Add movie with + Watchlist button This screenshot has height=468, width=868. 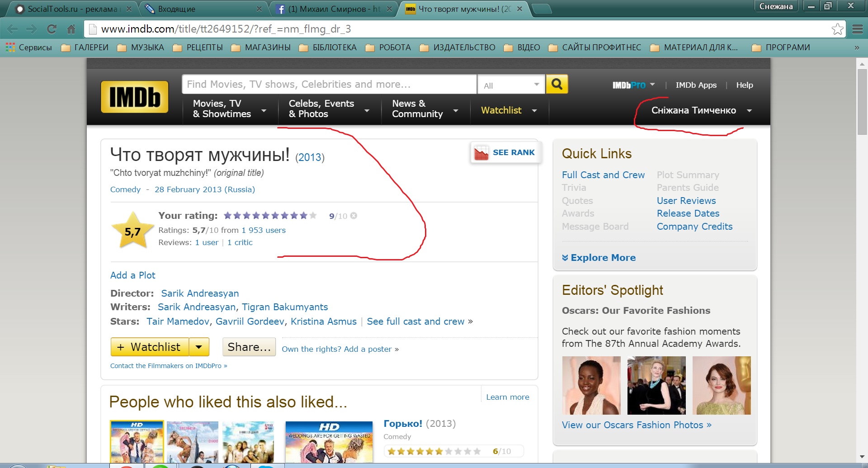[x=150, y=347]
